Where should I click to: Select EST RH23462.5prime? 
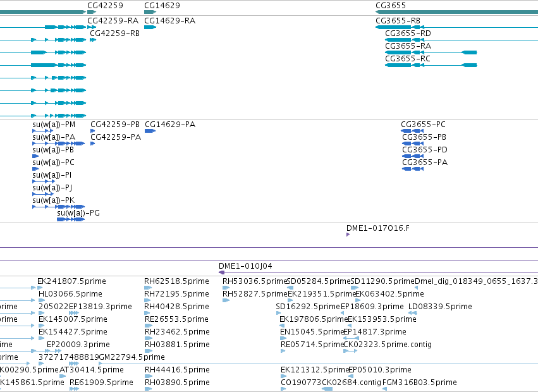pyautogui.click(x=177, y=333)
